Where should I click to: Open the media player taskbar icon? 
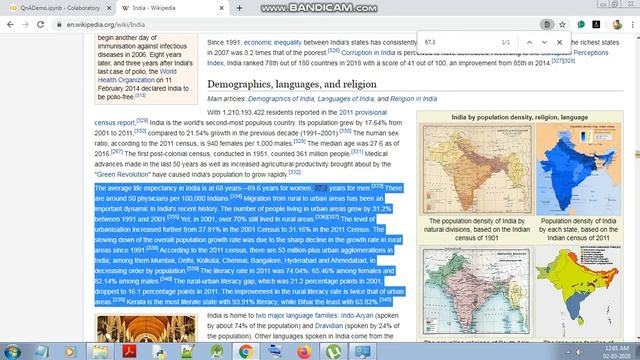click(x=70, y=351)
